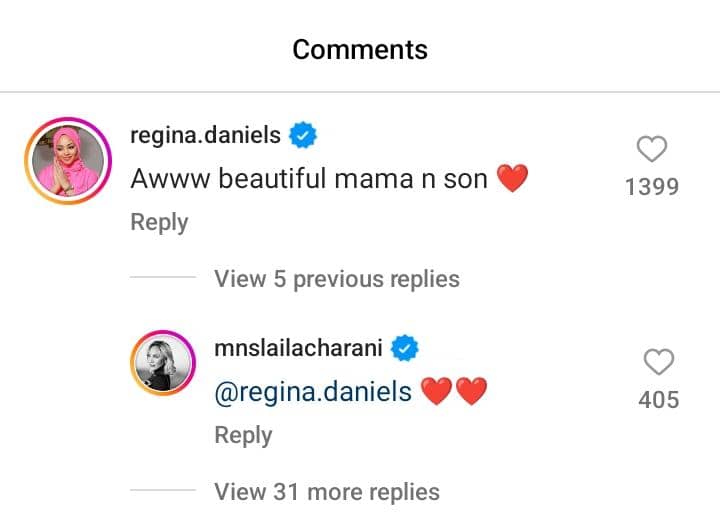The image size is (720, 529).
Task: Open the @regina.daniels mention link
Action: 313,392
